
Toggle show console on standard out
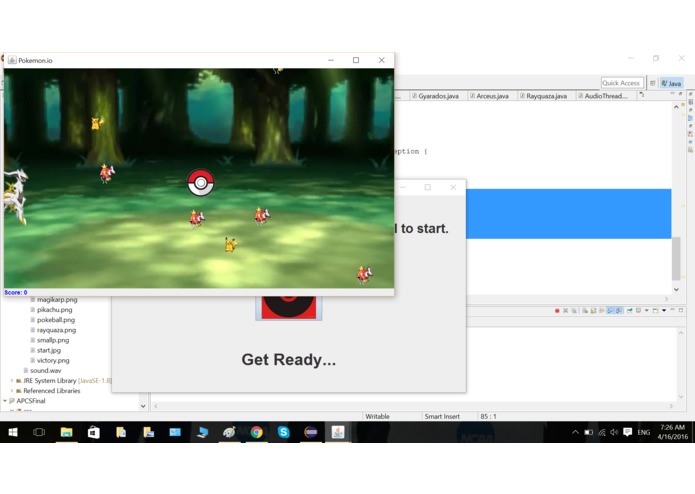tap(610, 311)
